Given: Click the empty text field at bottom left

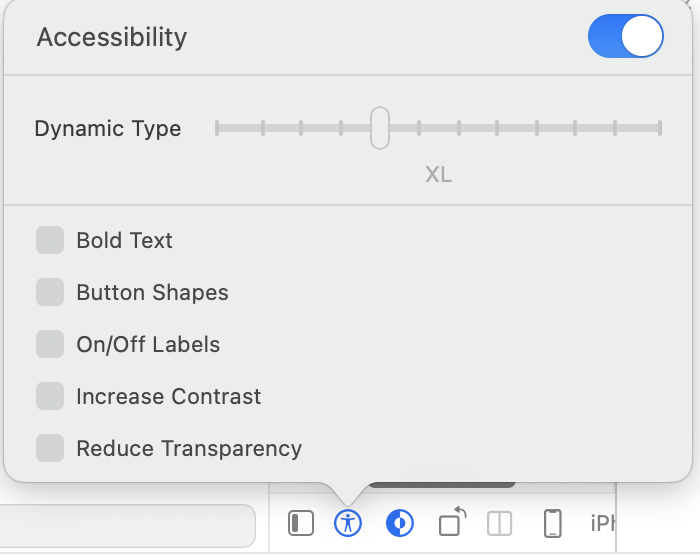Looking at the screenshot, I should (127, 526).
